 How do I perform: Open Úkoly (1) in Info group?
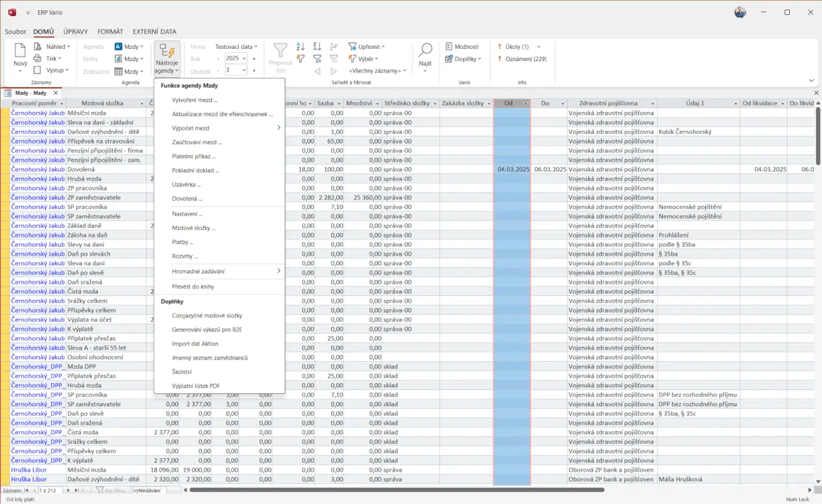(x=517, y=46)
